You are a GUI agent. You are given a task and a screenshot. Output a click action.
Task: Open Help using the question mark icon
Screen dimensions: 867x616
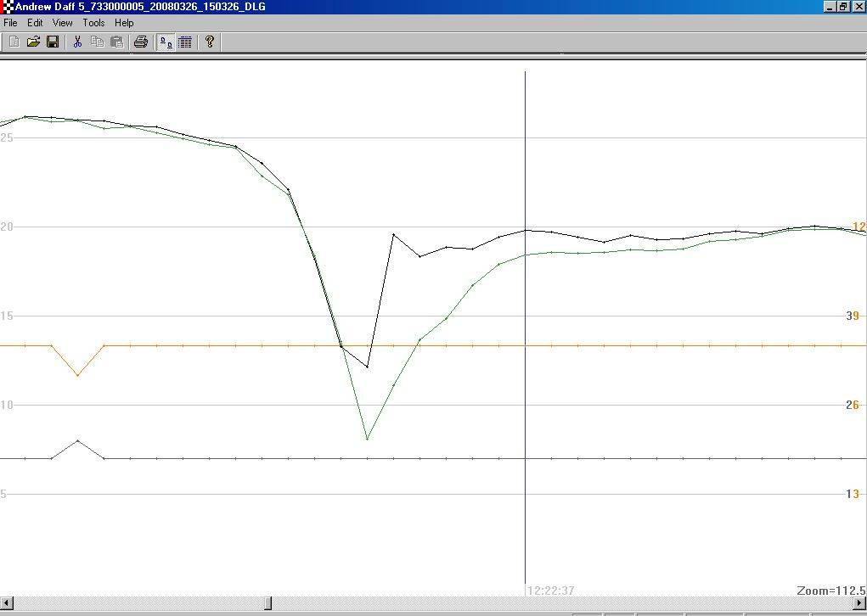[x=209, y=42]
